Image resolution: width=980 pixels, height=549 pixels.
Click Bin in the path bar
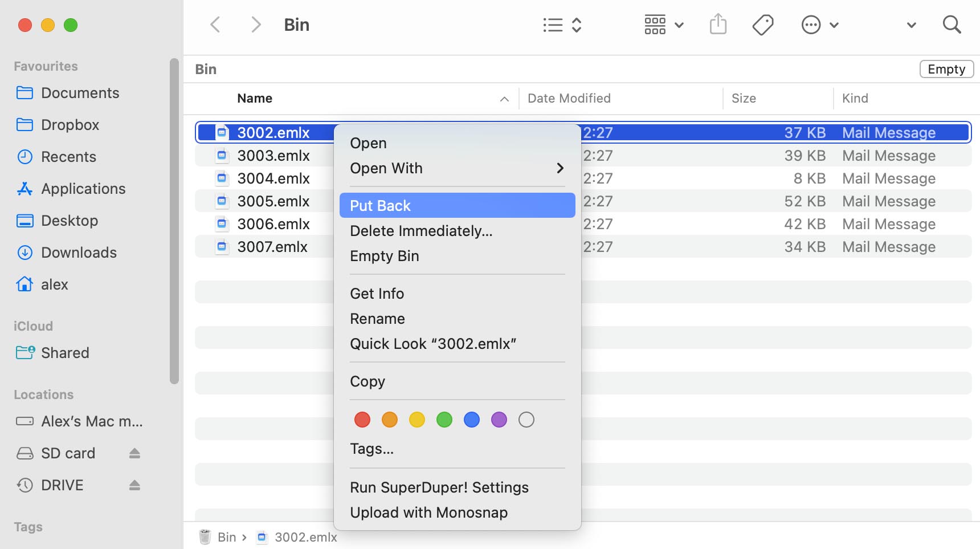coord(226,537)
